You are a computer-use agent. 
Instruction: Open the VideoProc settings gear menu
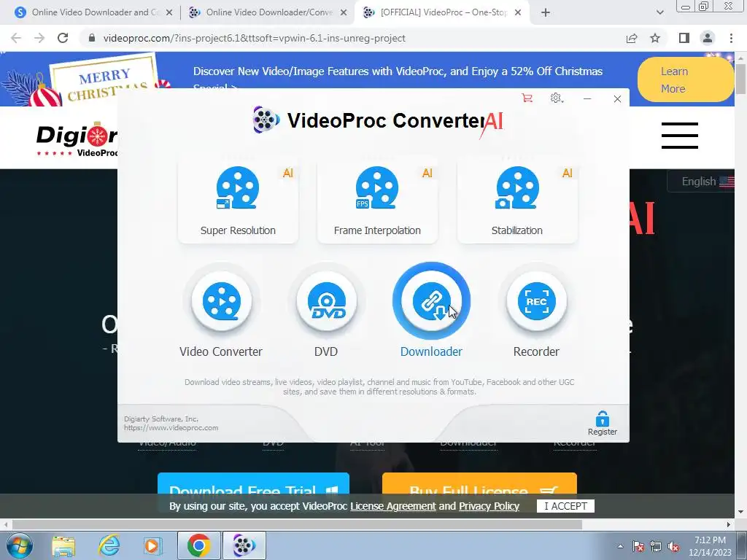[x=556, y=98]
